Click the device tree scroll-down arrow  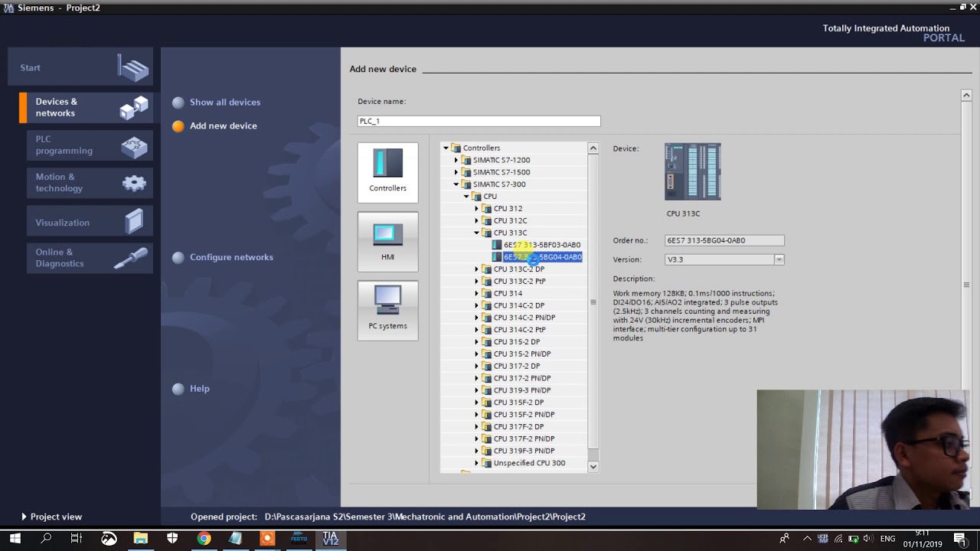click(x=593, y=466)
